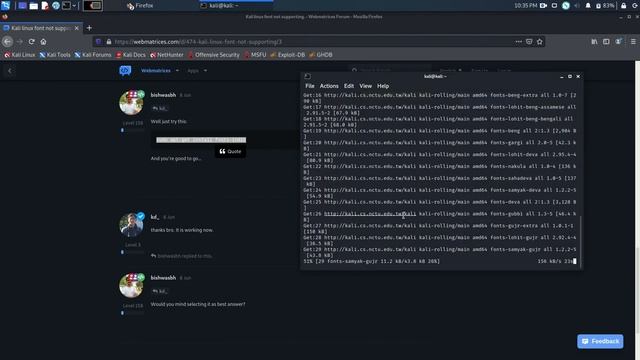Bookmark this page with star icon

click(540, 42)
